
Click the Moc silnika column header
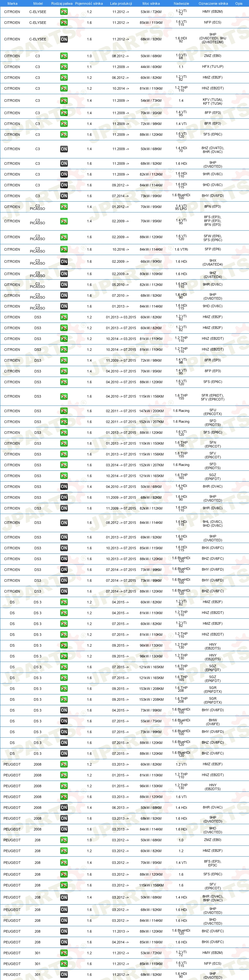click(x=151, y=3)
